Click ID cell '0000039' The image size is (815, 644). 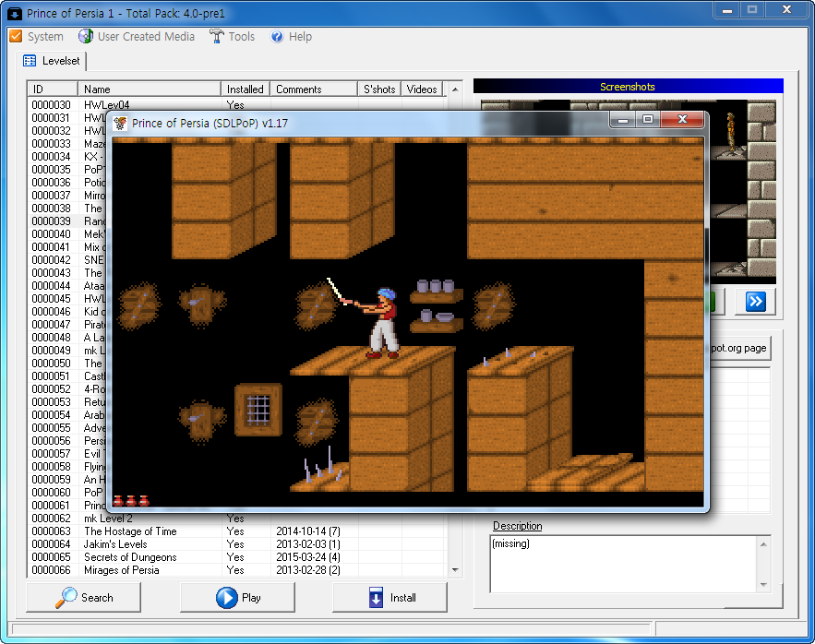(51, 221)
